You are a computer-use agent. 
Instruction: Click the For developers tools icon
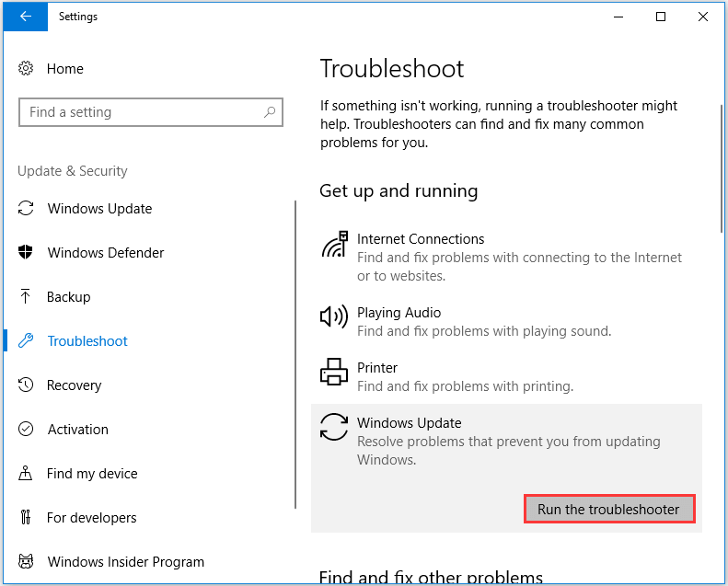(x=26, y=517)
